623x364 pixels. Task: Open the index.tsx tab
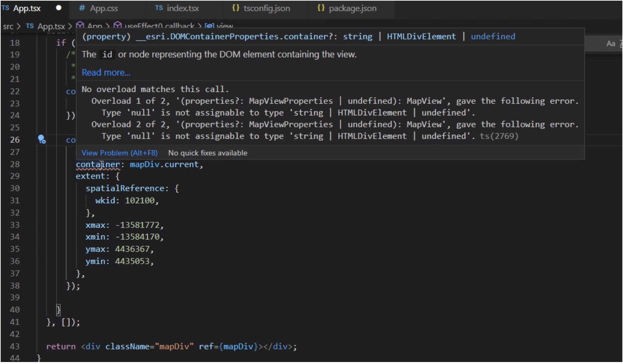pyautogui.click(x=183, y=8)
